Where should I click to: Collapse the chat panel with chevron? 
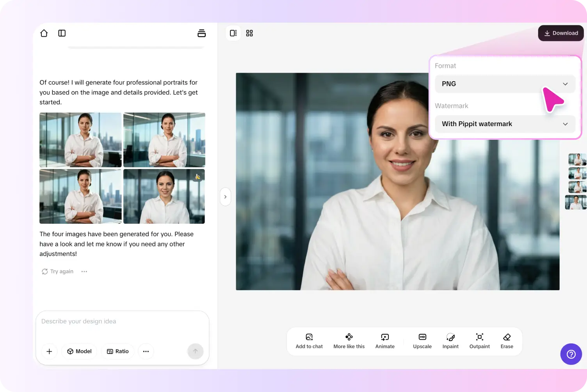coord(225,197)
